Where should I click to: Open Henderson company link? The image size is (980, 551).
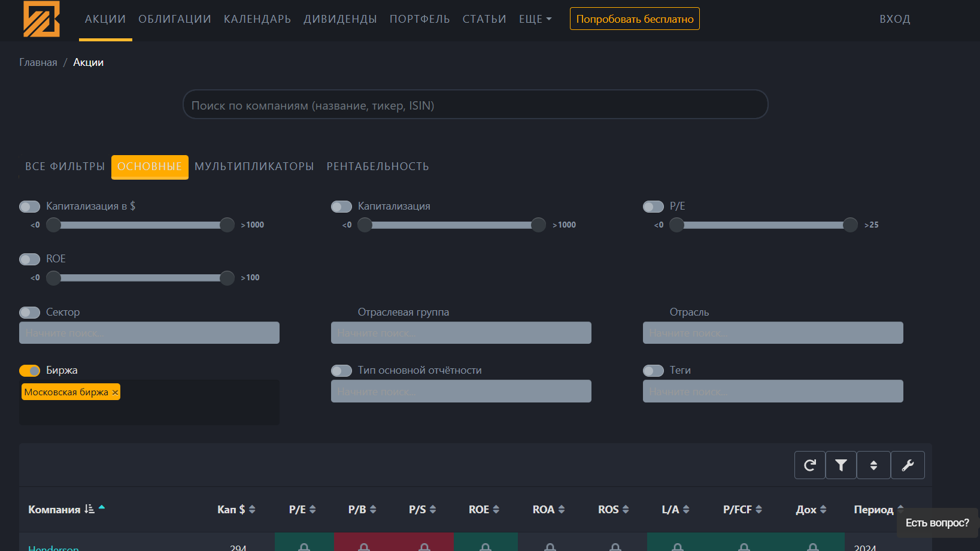click(53, 547)
